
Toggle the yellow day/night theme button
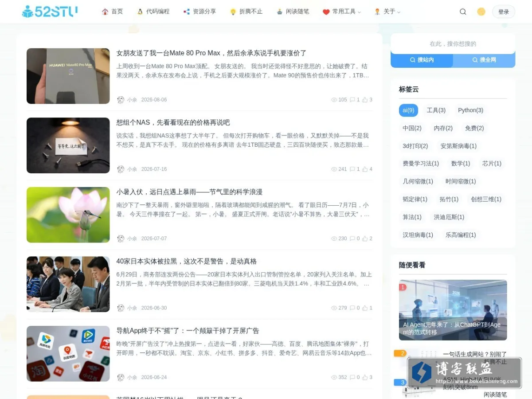click(481, 12)
